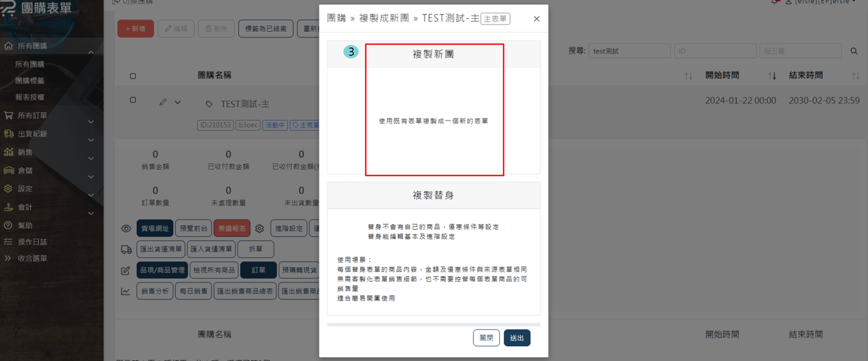Viewport: 868px width, 361px height.
Task: Click the magnifier search icon
Action: (x=854, y=51)
